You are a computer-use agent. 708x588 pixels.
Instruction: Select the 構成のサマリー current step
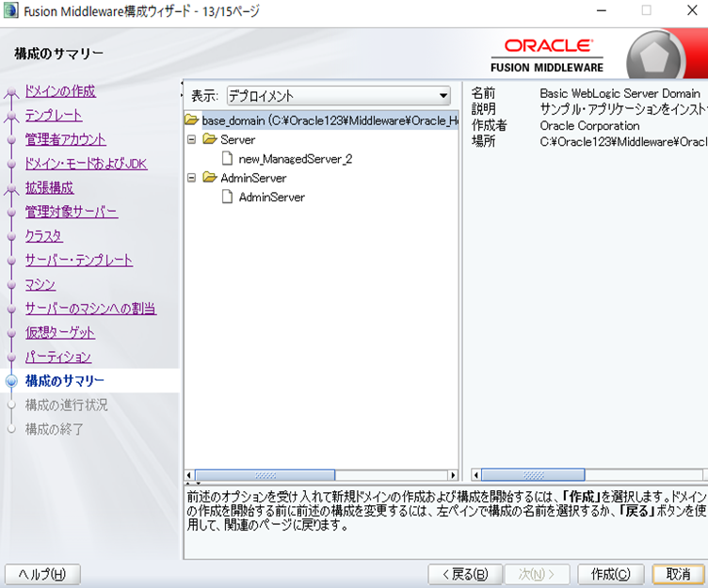coord(65,381)
